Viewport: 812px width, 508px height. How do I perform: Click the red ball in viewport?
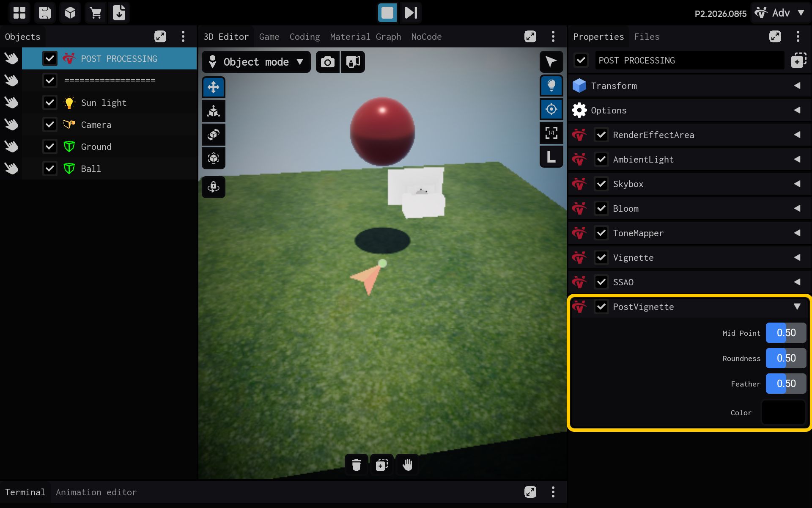point(382,131)
